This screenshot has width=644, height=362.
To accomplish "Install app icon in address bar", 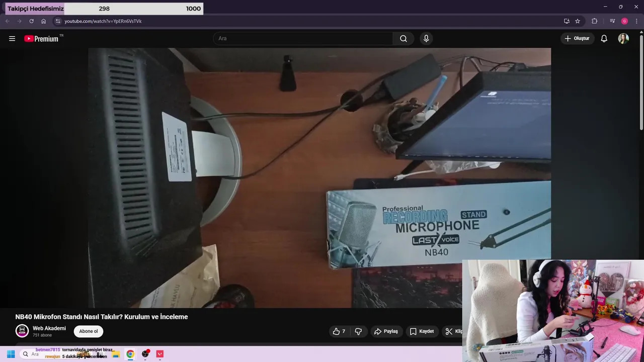I will 567,21.
